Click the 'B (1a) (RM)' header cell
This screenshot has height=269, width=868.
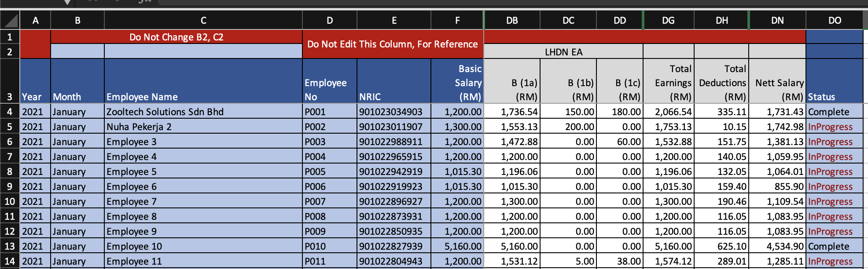tap(512, 81)
